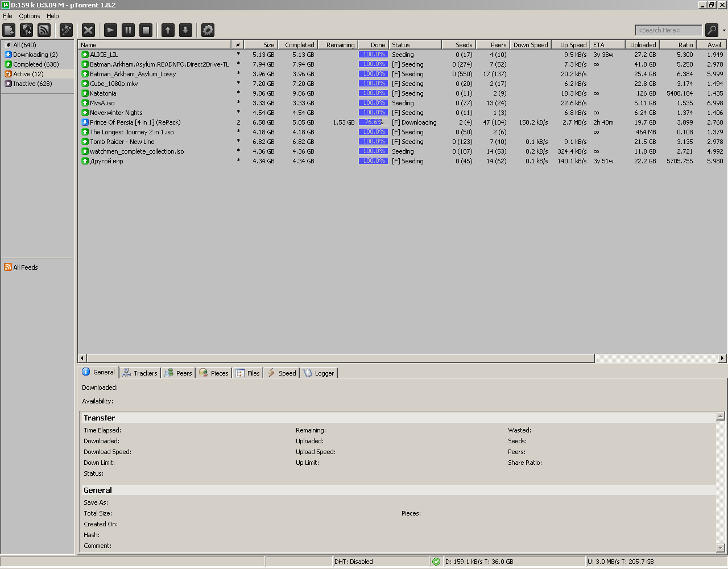Click seeding icon of The Longest Journey

85,132
